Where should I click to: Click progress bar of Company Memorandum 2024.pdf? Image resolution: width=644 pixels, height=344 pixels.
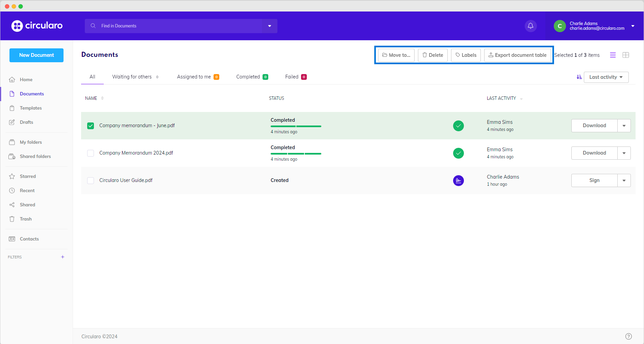296,154
